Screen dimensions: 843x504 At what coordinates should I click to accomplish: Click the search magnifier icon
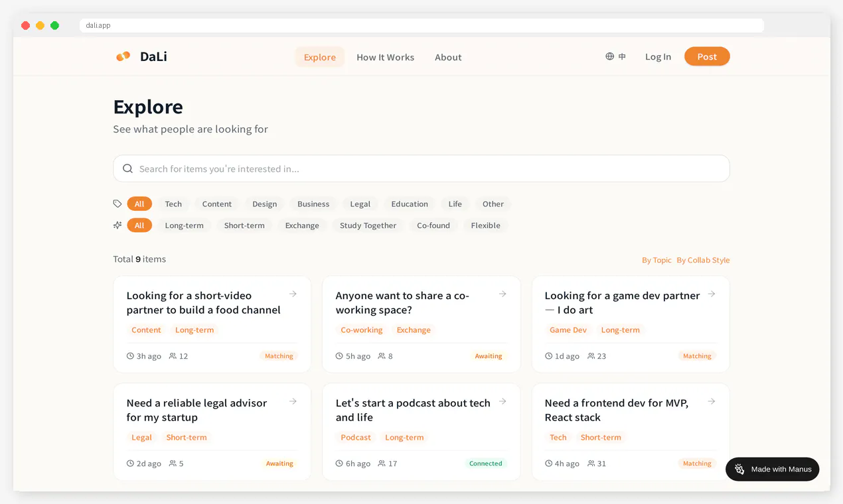pos(127,168)
